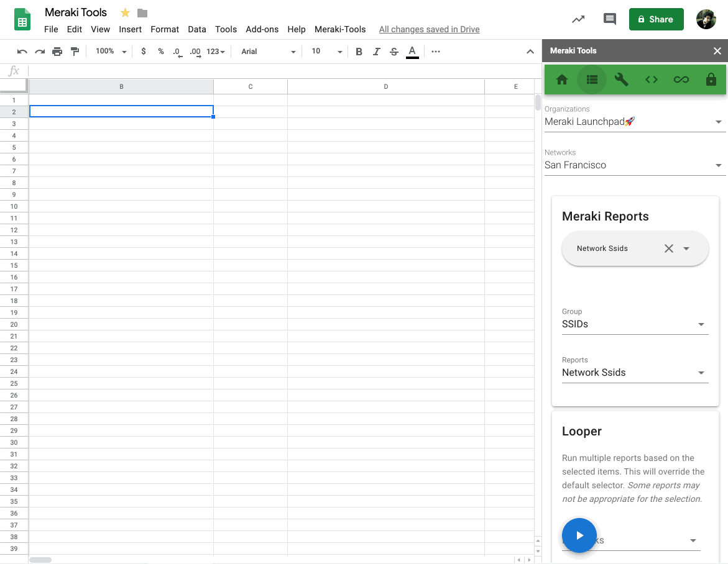Open the text color picker

412,52
